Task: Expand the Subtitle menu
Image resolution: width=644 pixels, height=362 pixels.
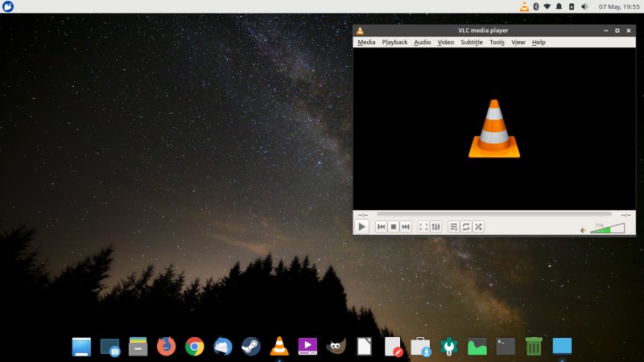Action: point(472,42)
